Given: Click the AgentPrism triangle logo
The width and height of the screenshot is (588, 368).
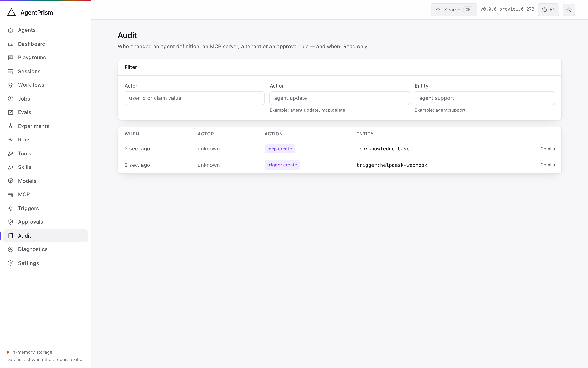Looking at the screenshot, I should [x=11, y=12].
